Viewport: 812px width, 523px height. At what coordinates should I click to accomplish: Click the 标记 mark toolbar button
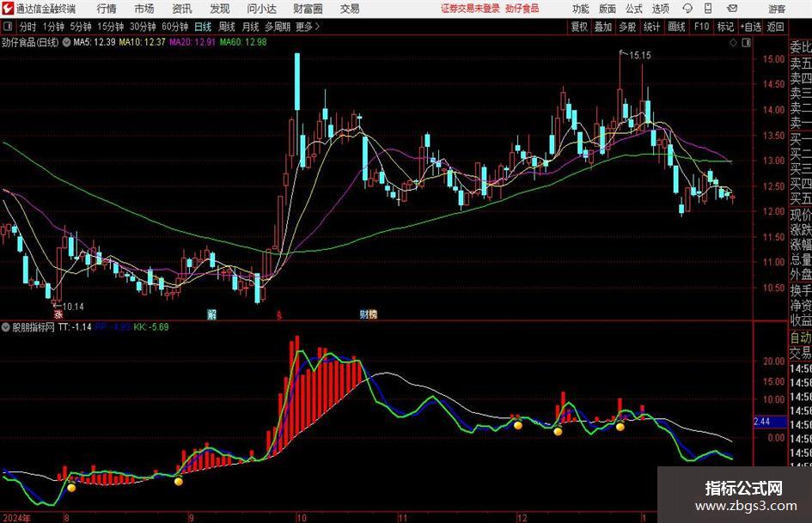pyautogui.click(x=725, y=27)
